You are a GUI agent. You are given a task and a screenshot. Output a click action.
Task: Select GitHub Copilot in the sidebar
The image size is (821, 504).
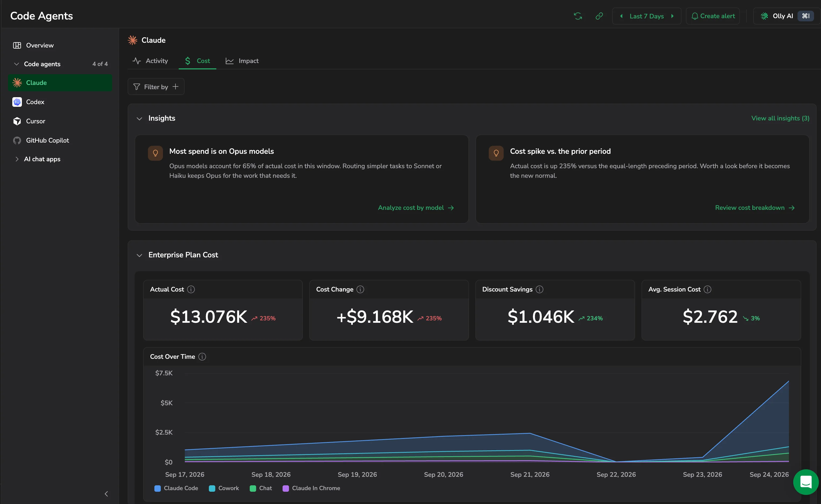pyautogui.click(x=60, y=141)
